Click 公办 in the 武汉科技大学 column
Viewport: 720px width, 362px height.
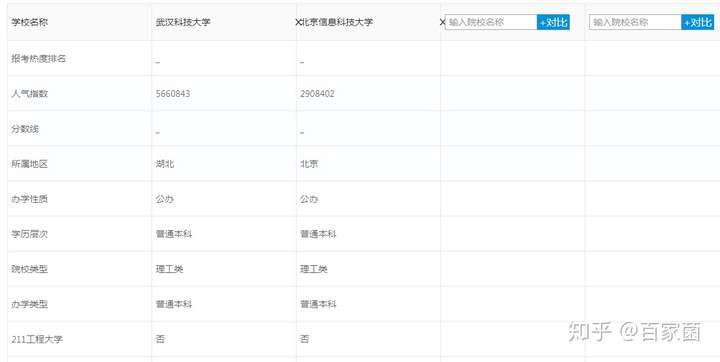[x=165, y=199]
